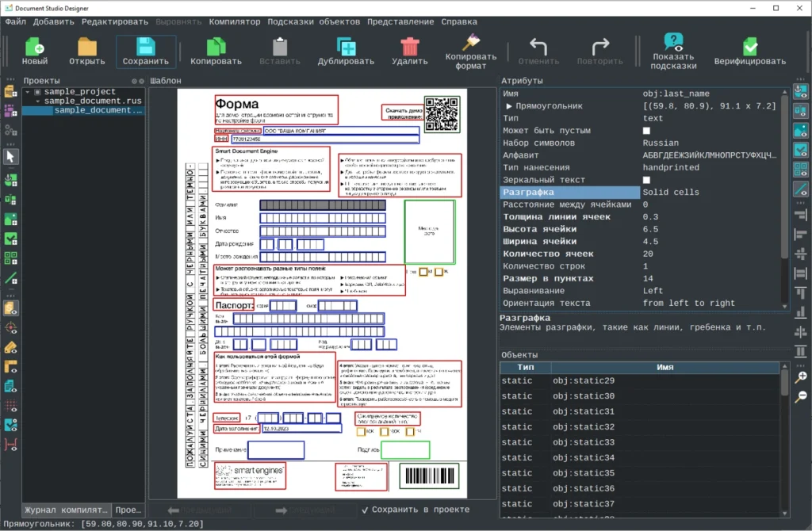Click the Сохранить (Save) toolbar icon
812x531 pixels.
145,46
